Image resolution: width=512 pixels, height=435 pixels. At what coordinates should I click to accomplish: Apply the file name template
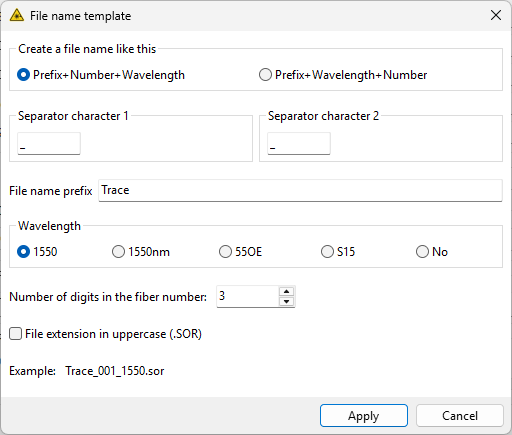coord(364,416)
